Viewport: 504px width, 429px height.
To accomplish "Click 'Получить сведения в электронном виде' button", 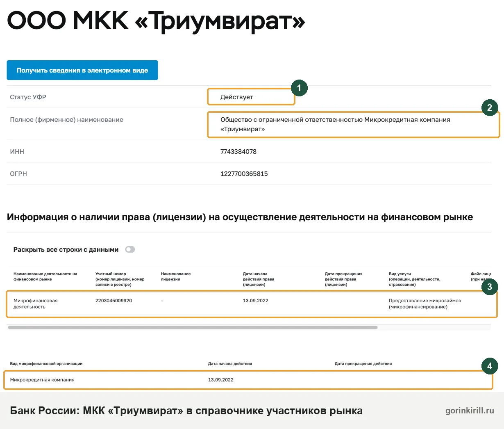I will 82,70.
